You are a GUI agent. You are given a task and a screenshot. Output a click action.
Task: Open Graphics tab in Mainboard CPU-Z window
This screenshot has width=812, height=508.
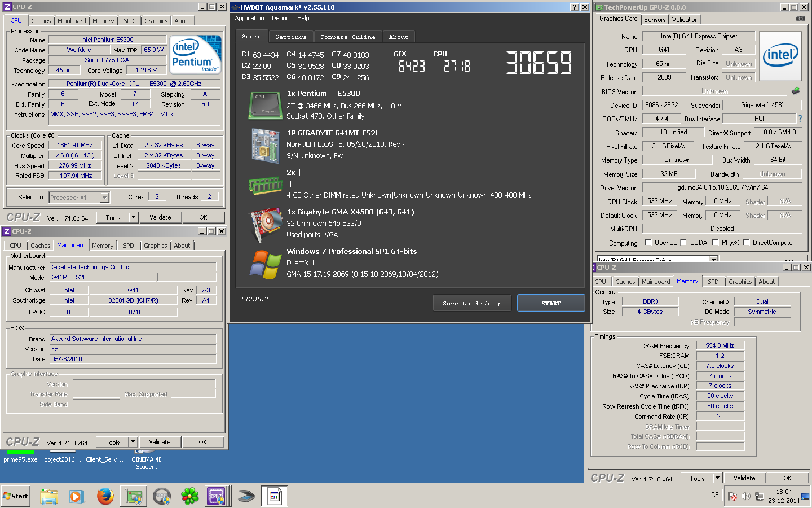[x=155, y=246]
